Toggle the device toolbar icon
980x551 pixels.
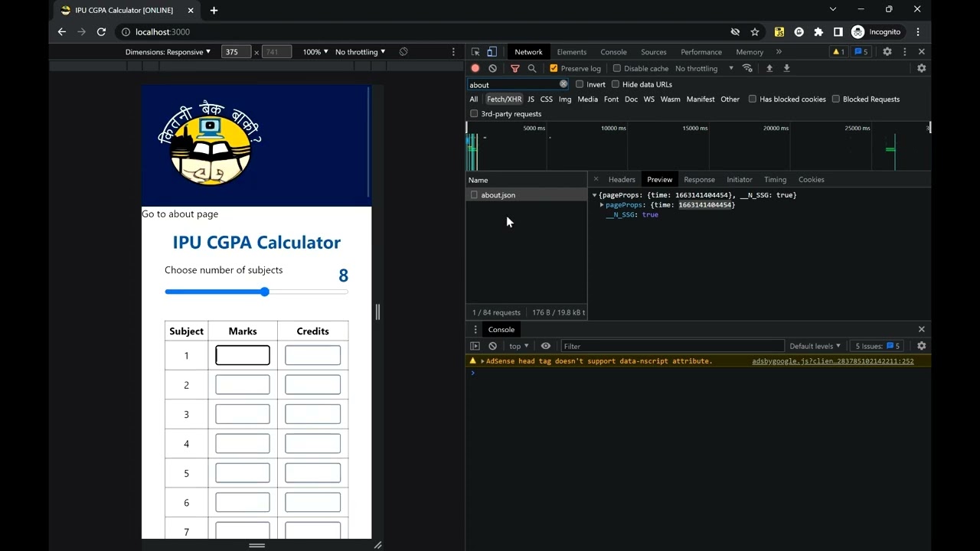492,52
